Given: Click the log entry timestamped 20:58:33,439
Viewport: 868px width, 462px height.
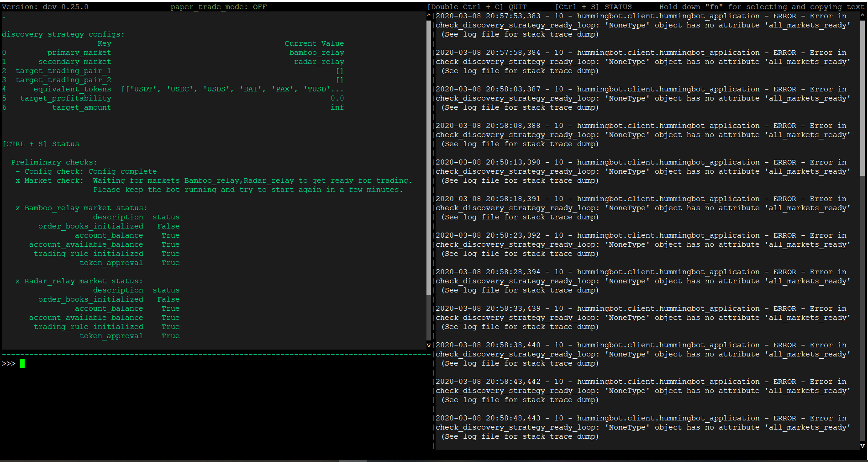Looking at the screenshot, I should [643, 318].
